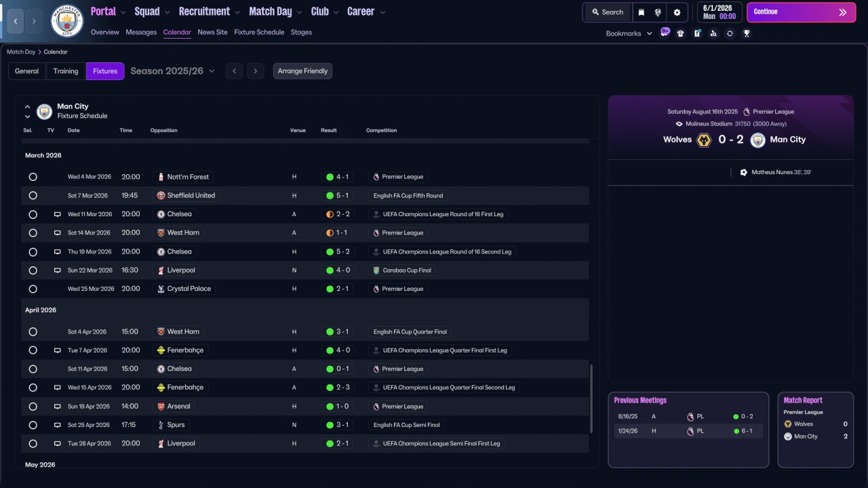The width and height of the screenshot is (868, 488).
Task: Click the Man City badge in match header
Action: pos(758,140)
